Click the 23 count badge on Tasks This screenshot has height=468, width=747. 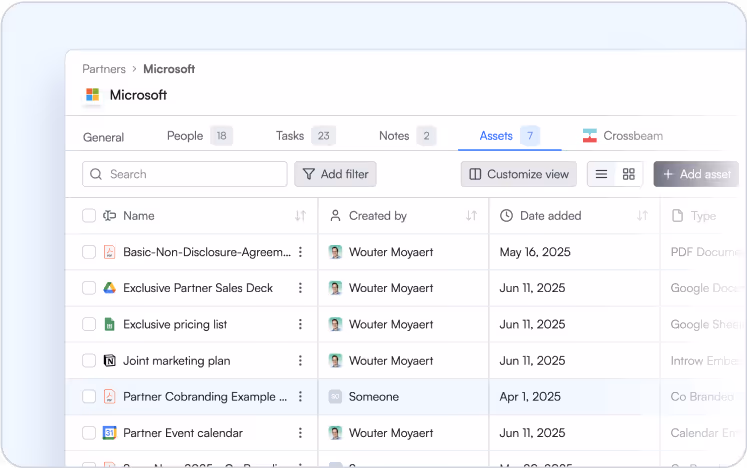click(x=323, y=136)
